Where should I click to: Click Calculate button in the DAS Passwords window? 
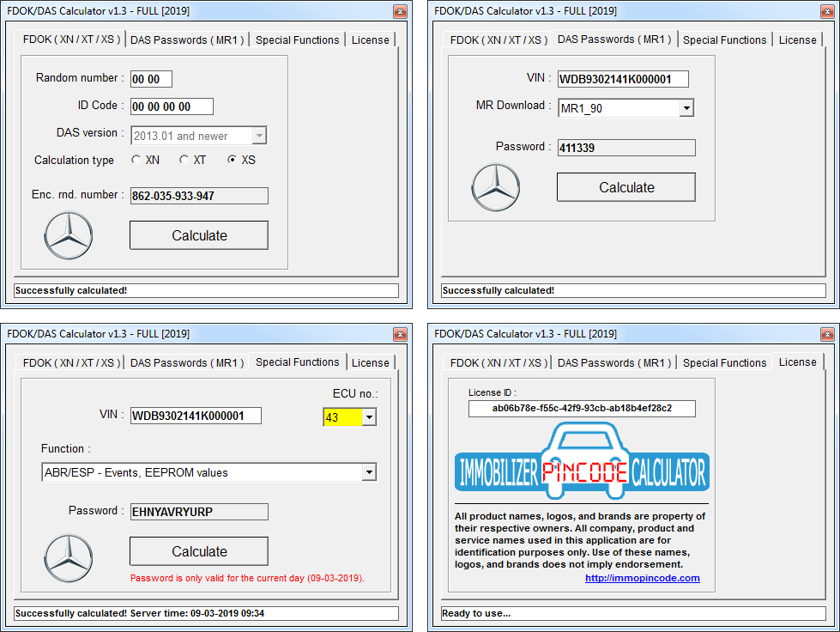point(626,187)
